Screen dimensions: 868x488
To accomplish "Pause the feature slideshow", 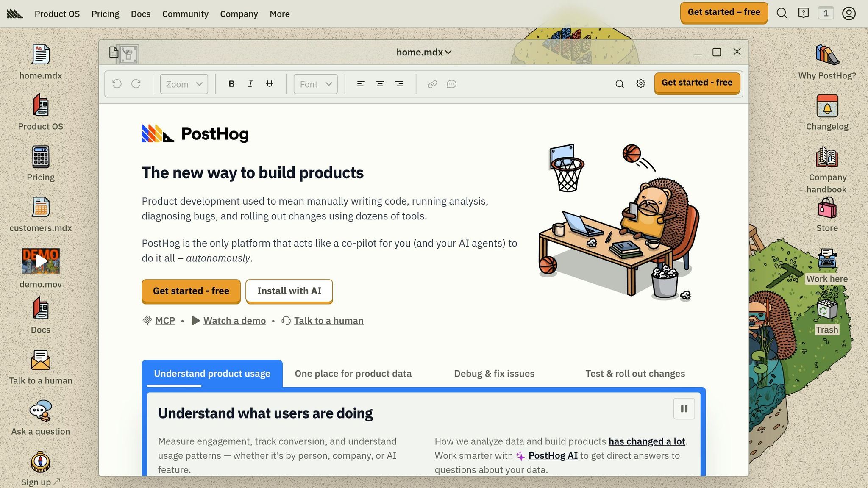I will 684,408.
